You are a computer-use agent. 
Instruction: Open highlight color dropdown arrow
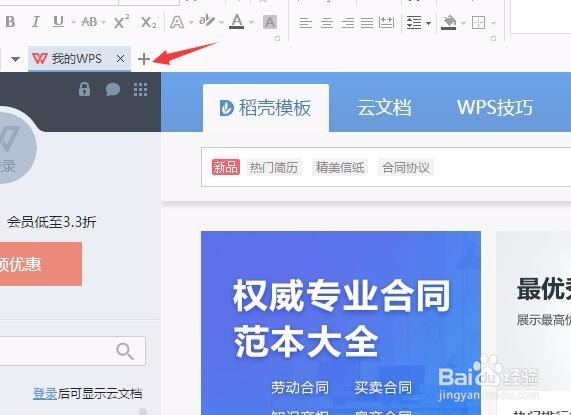tap(221, 23)
